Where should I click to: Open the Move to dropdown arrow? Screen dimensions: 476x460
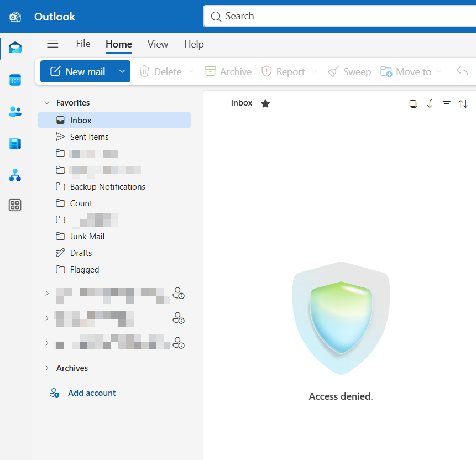pyautogui.click(x=438, y=72)
